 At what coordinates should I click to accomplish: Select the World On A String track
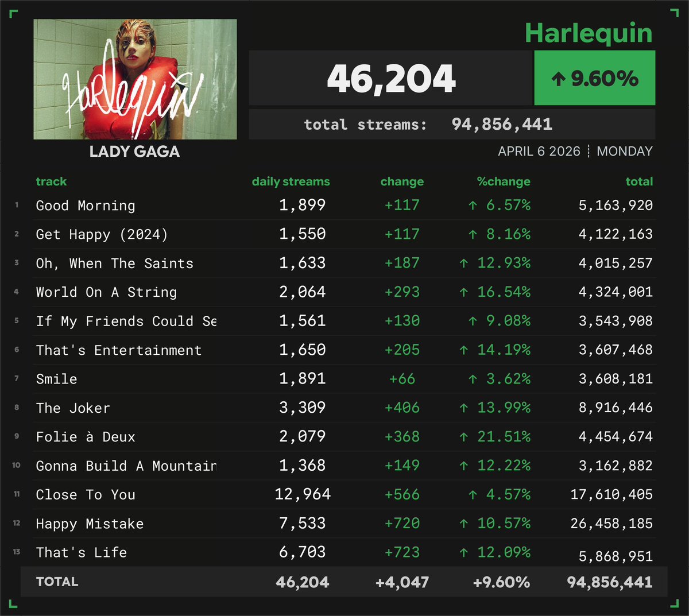pos(106,292)
